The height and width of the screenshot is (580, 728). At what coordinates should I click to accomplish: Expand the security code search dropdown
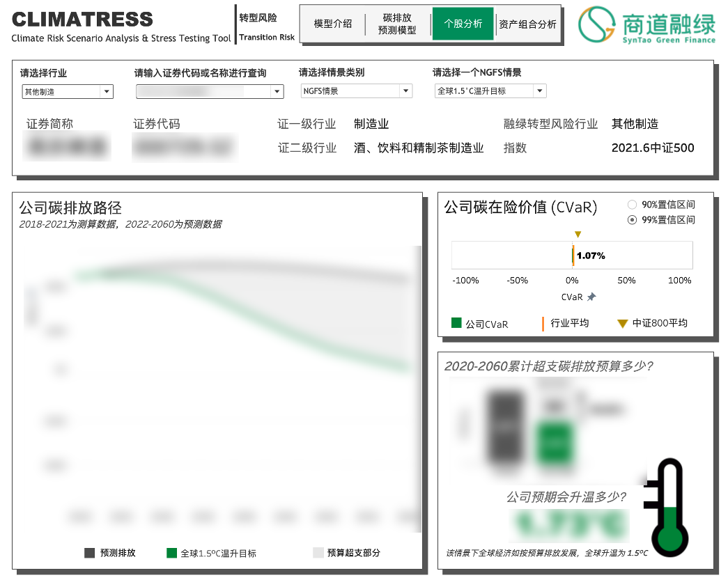pyautogui.click(x=277, y=91)
